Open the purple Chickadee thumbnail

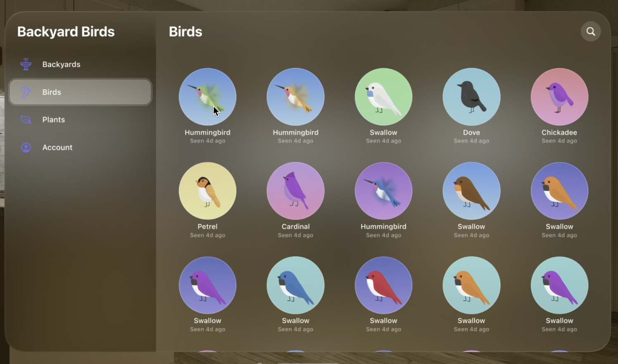559,97
